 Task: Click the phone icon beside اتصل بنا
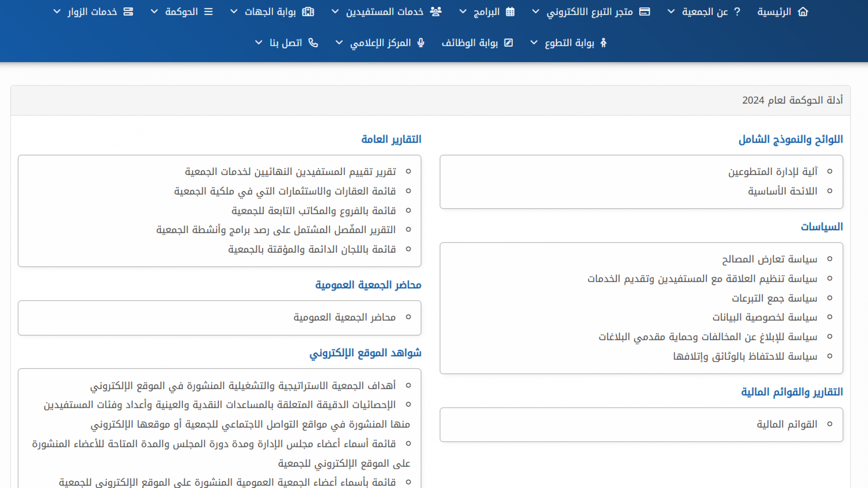tap(313, 43)
